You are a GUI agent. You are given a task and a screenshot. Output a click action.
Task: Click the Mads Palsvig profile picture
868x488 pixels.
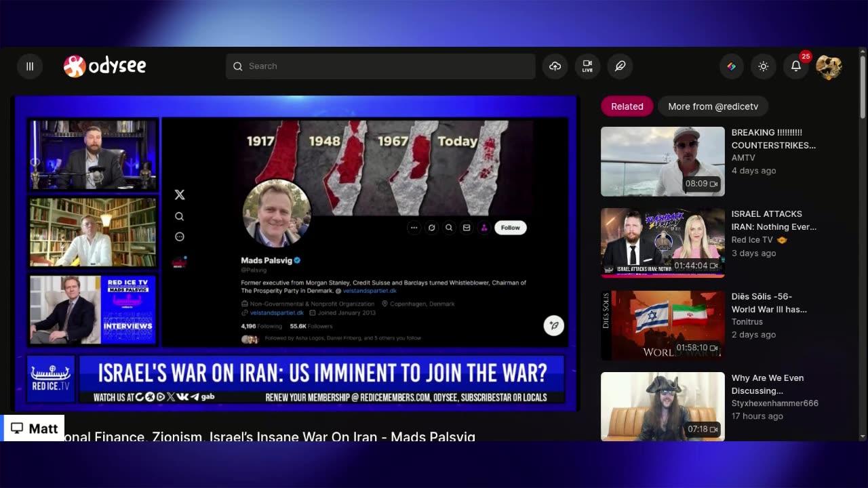277,213
